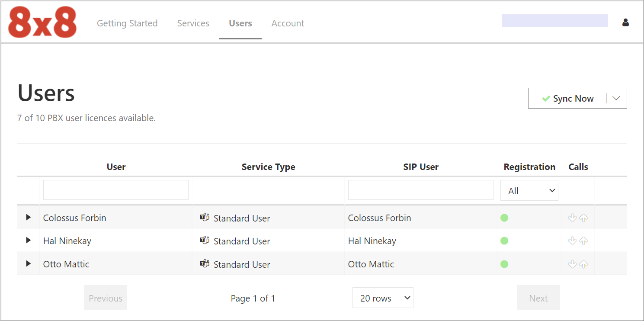Click the User filter input field
This screenshot has width=644, height=321.
(x=115, y=190)
